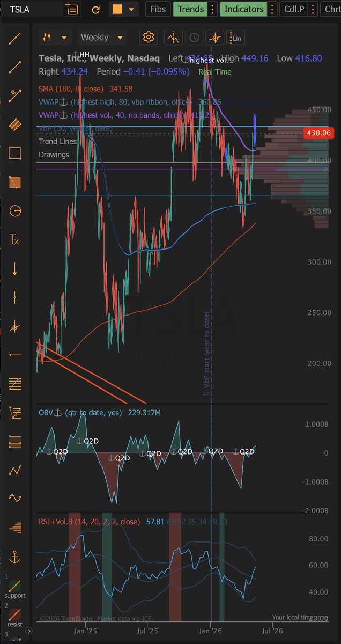Select the crosshair line tool

coord(15,326)
